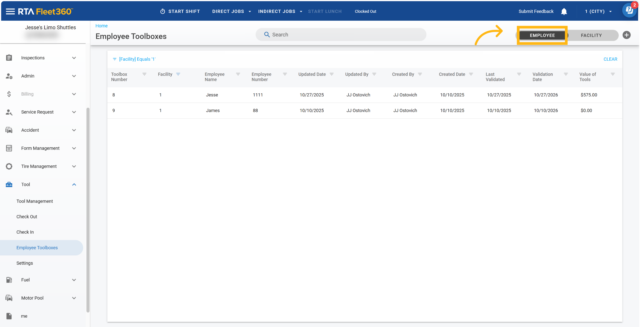Go to Home breadcrumb link

click(x=101, y=26)
